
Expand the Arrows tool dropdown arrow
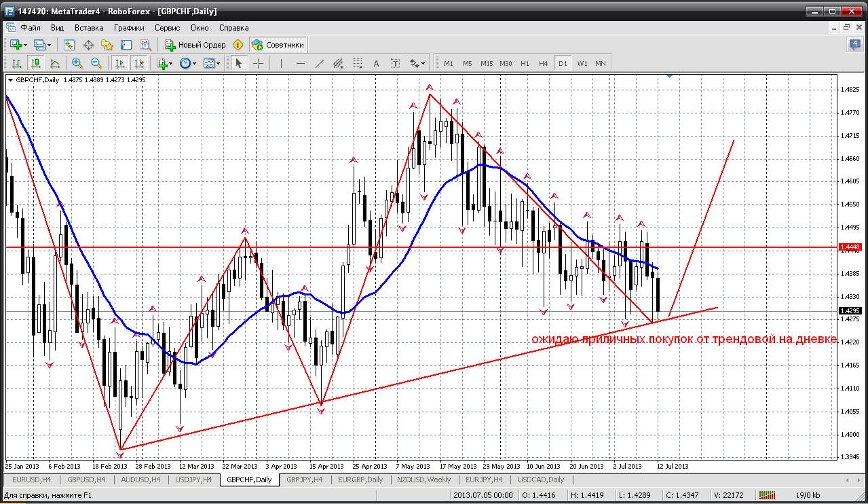pos(423,63)
